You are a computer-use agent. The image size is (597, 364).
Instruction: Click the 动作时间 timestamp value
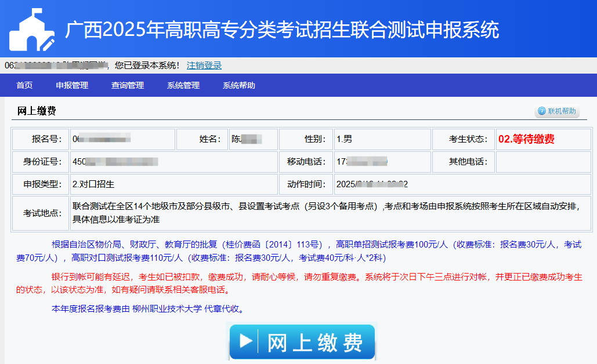(x=371, y=184)
